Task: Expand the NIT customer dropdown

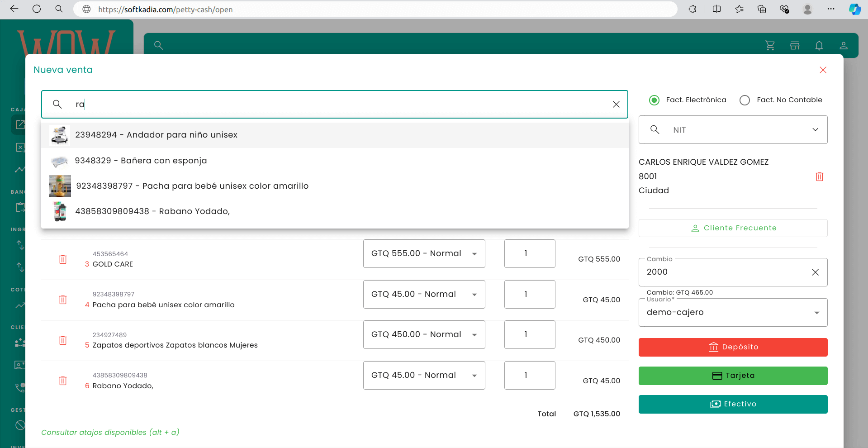Action: pos(815,130)
